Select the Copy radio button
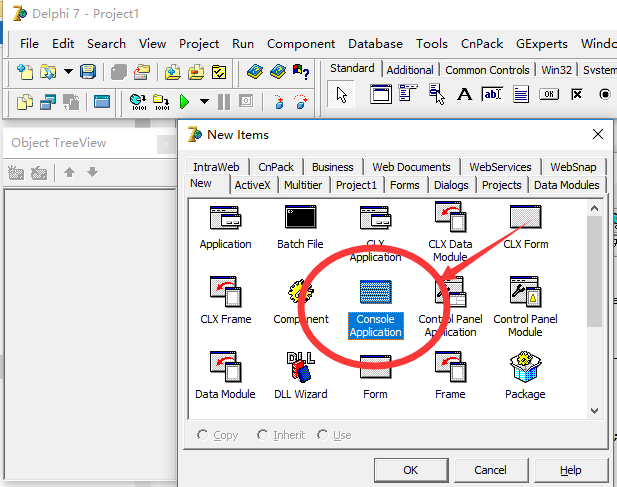This screenshot has width=617, height=487. [x=218, y=435]
